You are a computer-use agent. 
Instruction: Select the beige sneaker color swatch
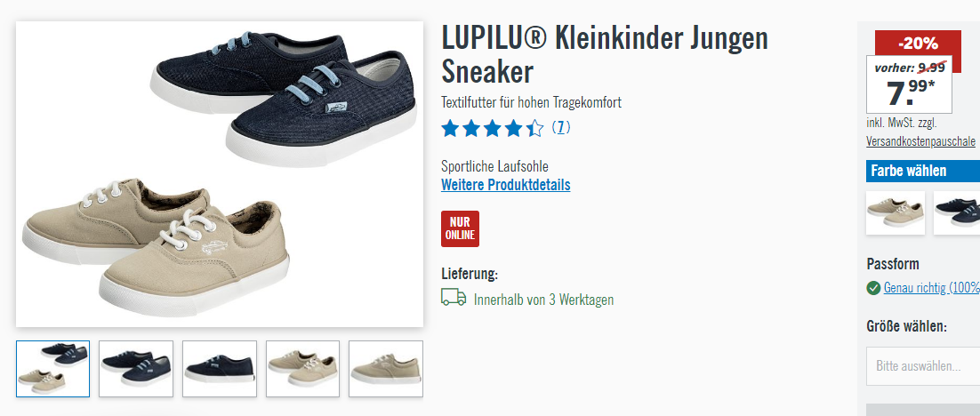pyautogui.click(x=895, y=213)
